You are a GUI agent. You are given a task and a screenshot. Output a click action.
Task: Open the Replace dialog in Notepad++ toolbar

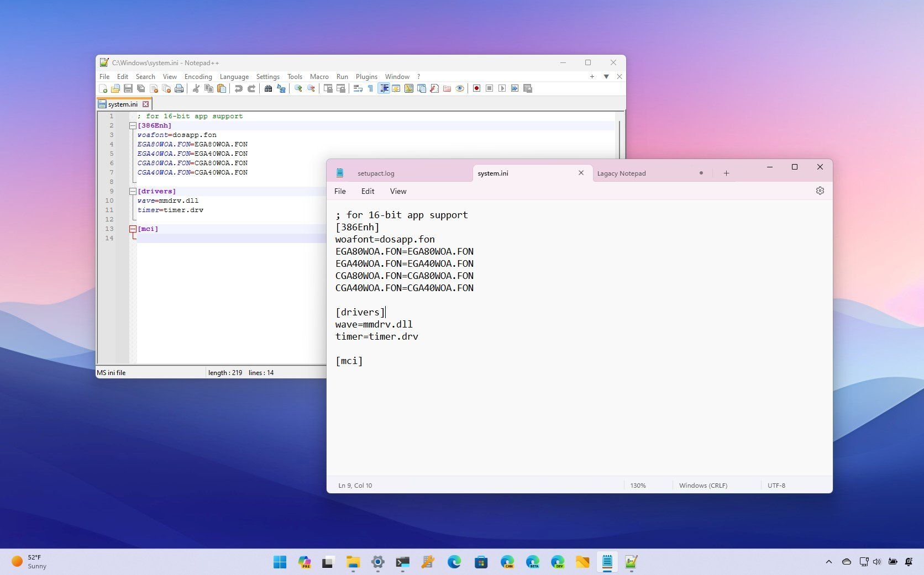click(281, 88)
